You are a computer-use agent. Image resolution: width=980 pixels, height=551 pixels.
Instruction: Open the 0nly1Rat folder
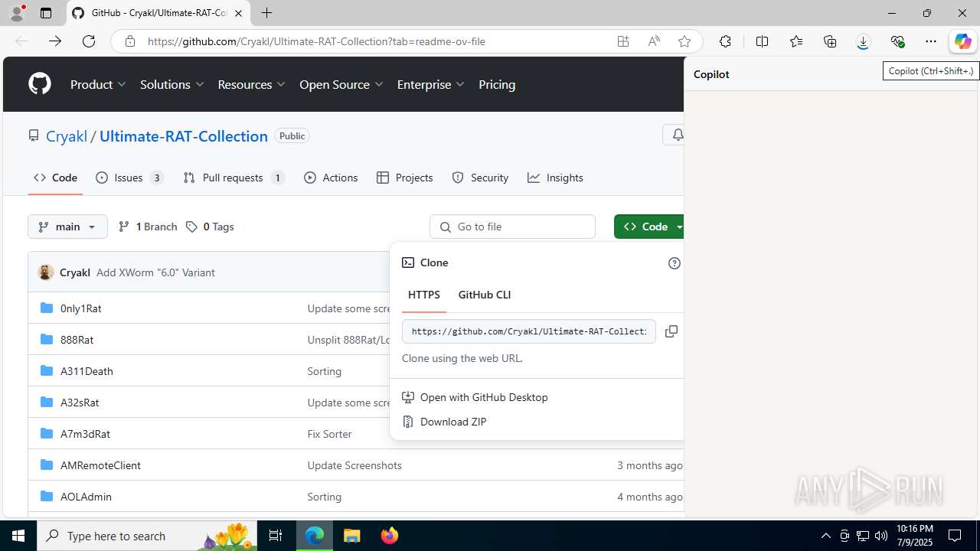tap(81, 308)
